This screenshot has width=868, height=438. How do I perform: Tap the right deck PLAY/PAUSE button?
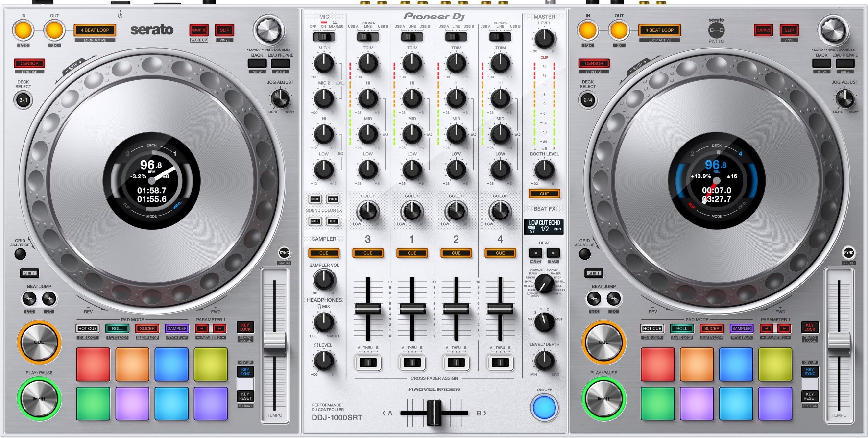tap(603, 398)
